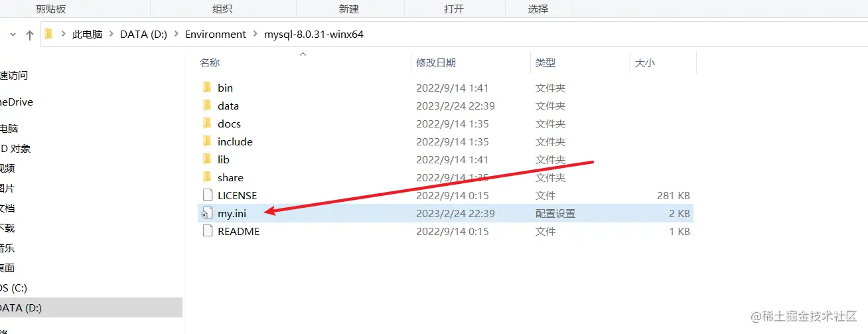
Task: Expand the chevron before 此电脑 in path
Action: pyautogui.click(x=63, y=35)
